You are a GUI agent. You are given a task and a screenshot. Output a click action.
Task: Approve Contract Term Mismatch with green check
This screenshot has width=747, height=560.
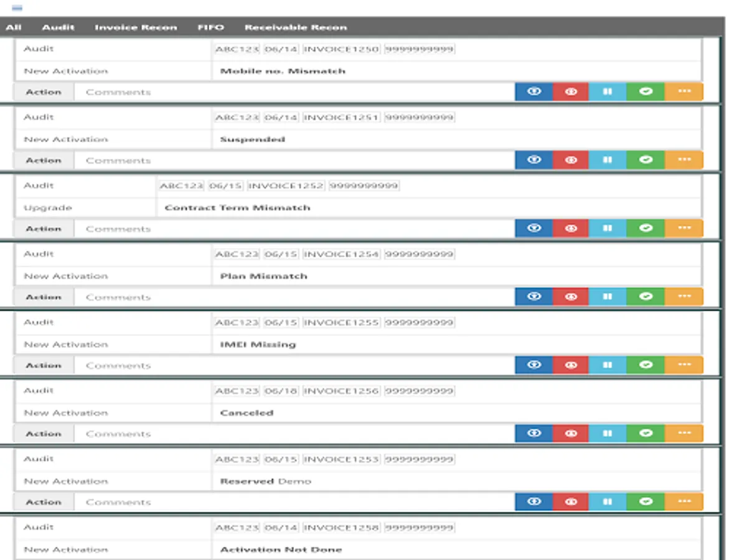[646, 228]
